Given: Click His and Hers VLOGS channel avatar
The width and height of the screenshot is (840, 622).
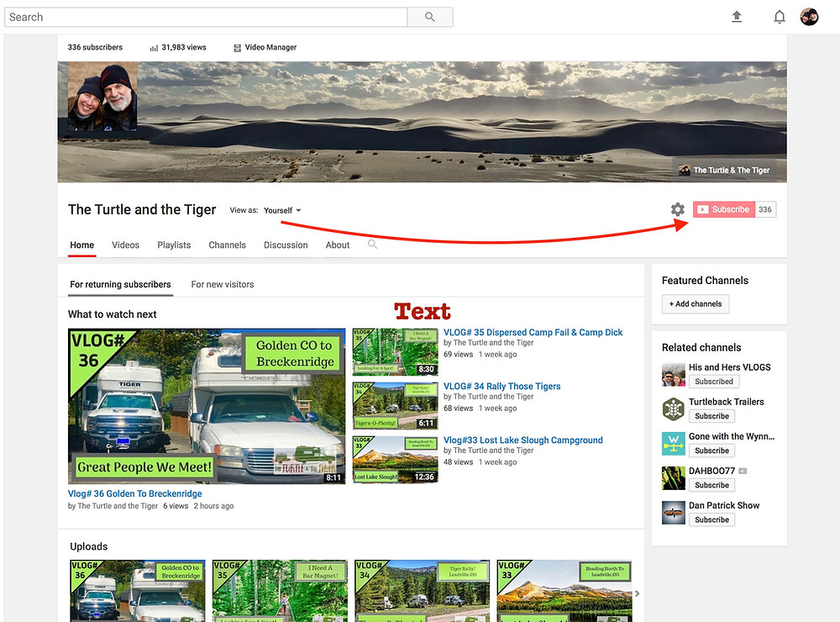Looking at the screenshot, I should (x=674, y=374).
